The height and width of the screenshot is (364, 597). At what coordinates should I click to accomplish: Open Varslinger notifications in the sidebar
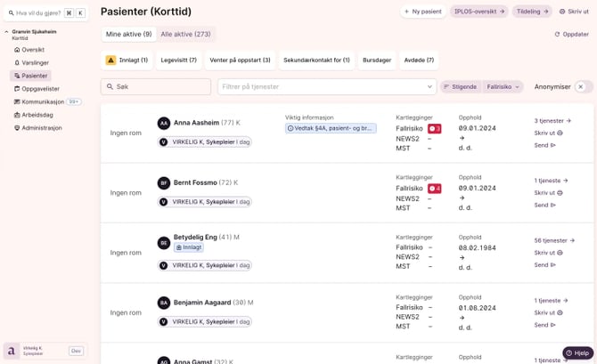click(x=35, y=63)
